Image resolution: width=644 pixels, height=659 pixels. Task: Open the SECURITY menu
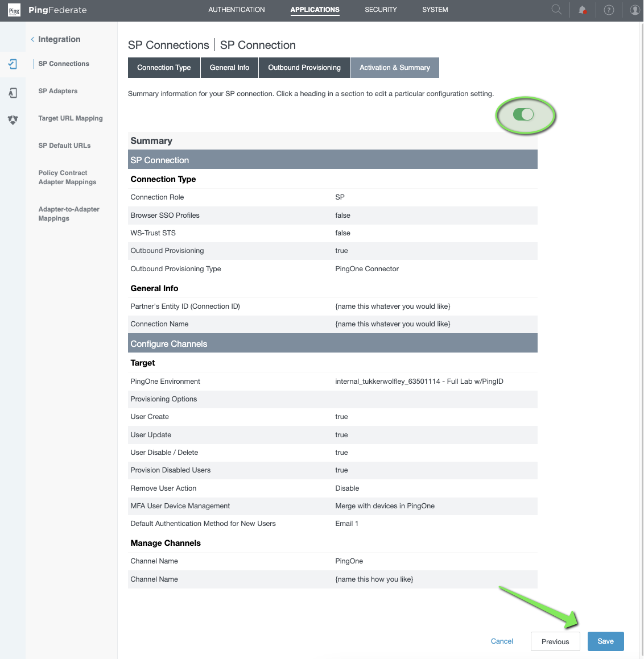[x=381, y=10]
